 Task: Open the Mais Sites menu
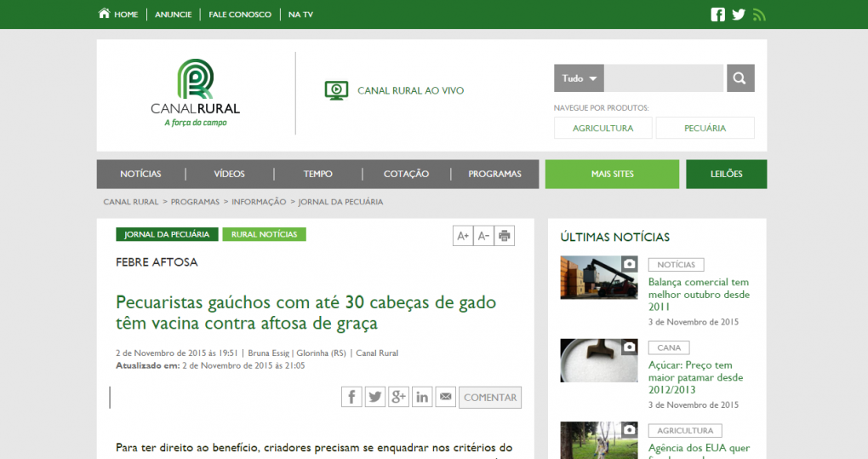click(x=612, y=174)
